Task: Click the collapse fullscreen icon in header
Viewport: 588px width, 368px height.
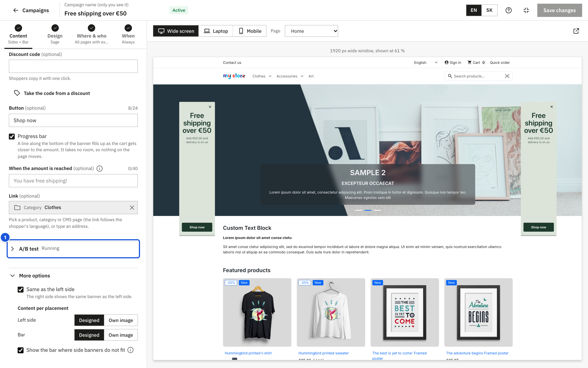Action: pyautogui.click(x=526, y=10)
